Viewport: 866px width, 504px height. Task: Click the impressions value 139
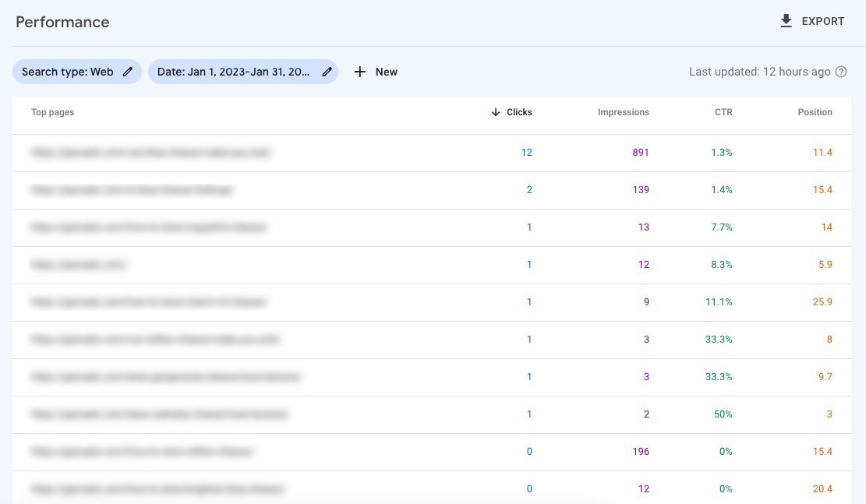(x=641, y=190)
